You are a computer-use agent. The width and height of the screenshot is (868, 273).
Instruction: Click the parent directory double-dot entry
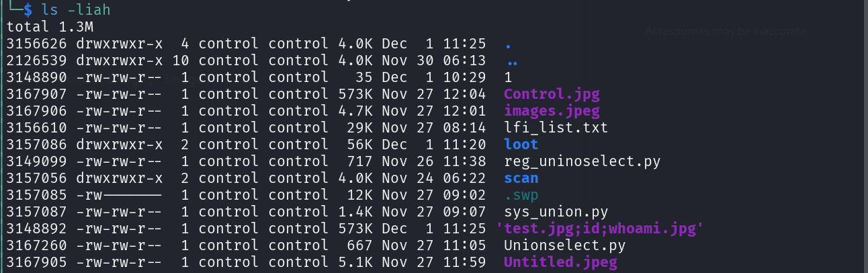point(512,61)
